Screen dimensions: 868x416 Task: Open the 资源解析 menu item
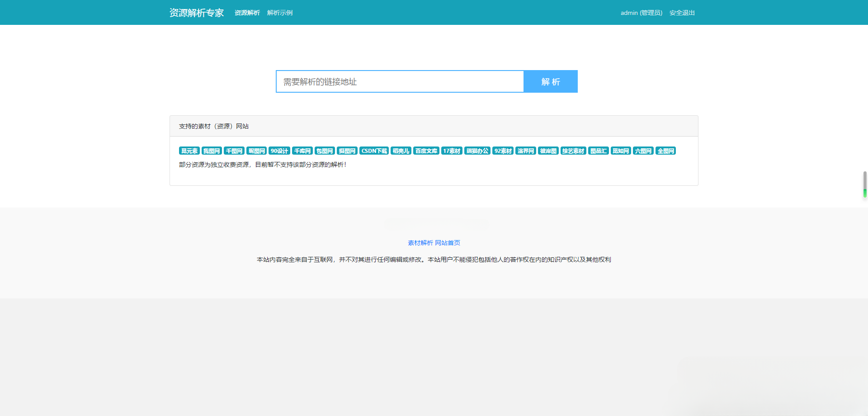247,13
